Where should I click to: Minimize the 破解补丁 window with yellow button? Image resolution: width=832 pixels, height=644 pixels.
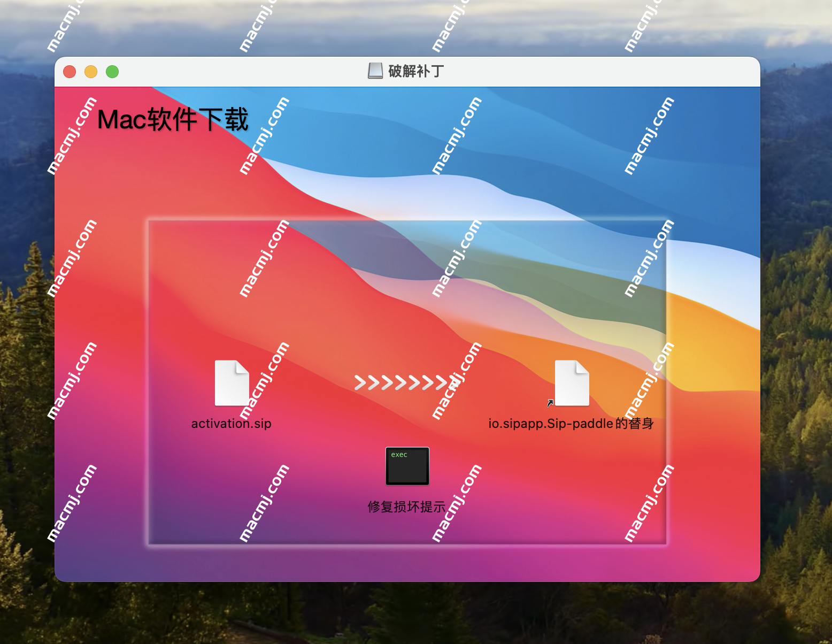[x=91, y=72]
